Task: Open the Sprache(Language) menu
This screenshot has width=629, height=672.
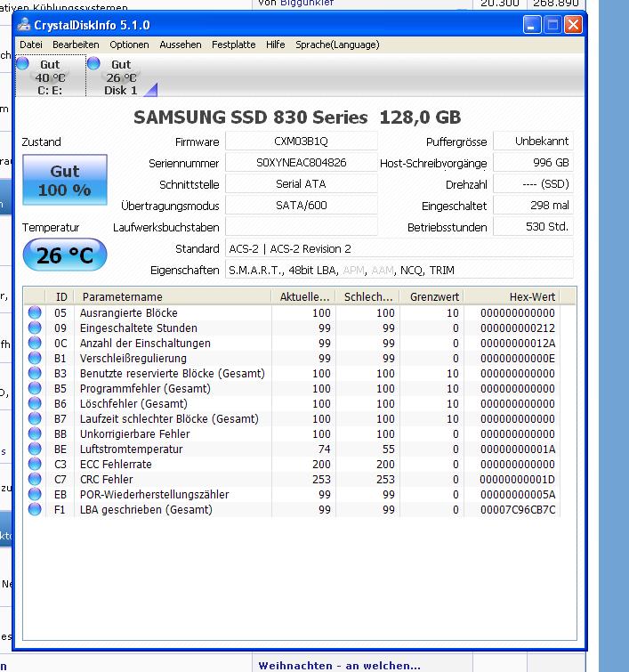Action: (x=337, y=45)
